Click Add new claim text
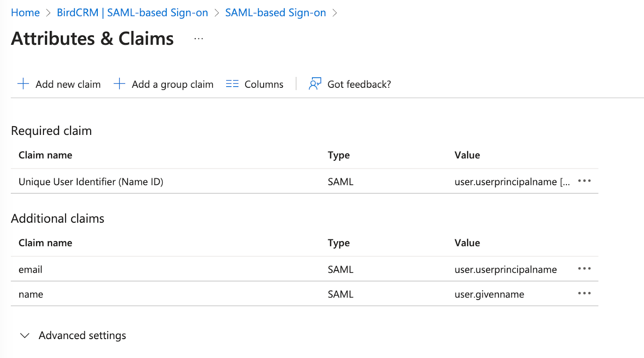This screenshot has width=644, height=358. click(x=68, y=84)
